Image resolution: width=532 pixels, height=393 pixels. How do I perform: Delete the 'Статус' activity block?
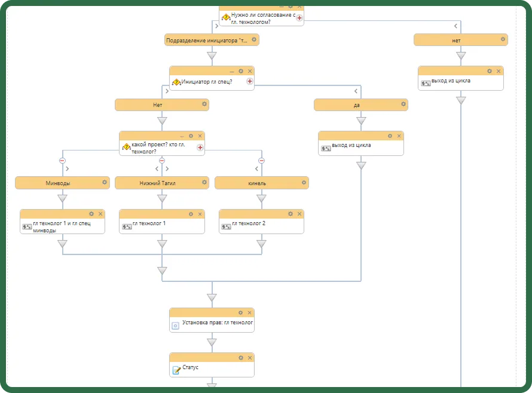(250, 358)
